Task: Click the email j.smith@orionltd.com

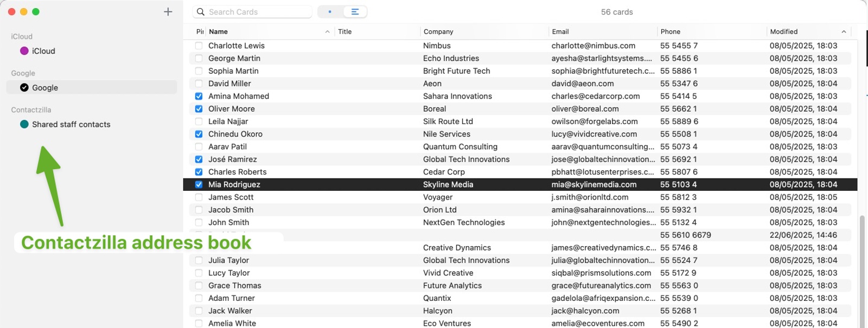Action: pos(590,197)
